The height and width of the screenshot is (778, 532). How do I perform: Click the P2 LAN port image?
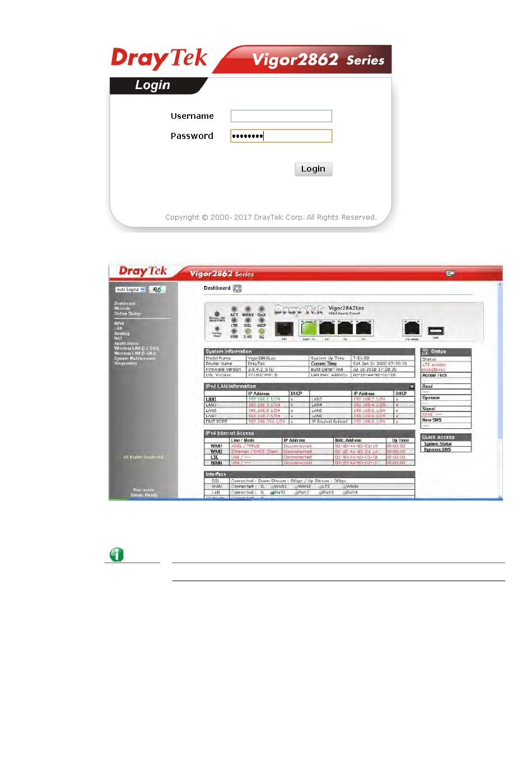327,328
